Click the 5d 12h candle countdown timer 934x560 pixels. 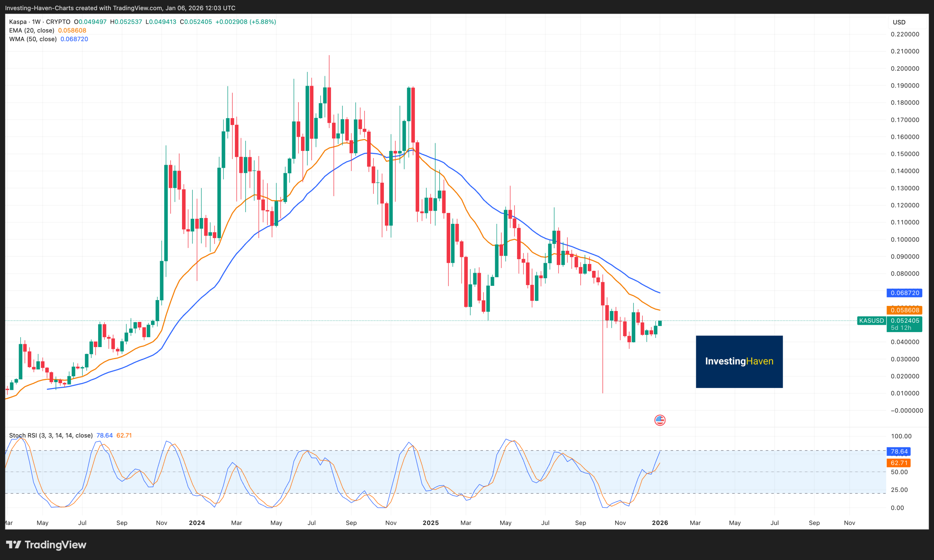[904, 327]
